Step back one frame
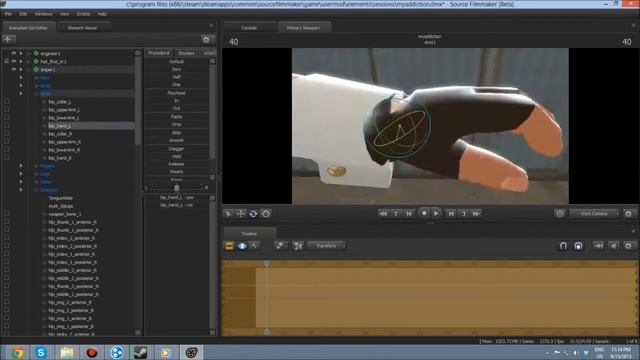This screenshot has width=640, height=360. coord(409,213)
